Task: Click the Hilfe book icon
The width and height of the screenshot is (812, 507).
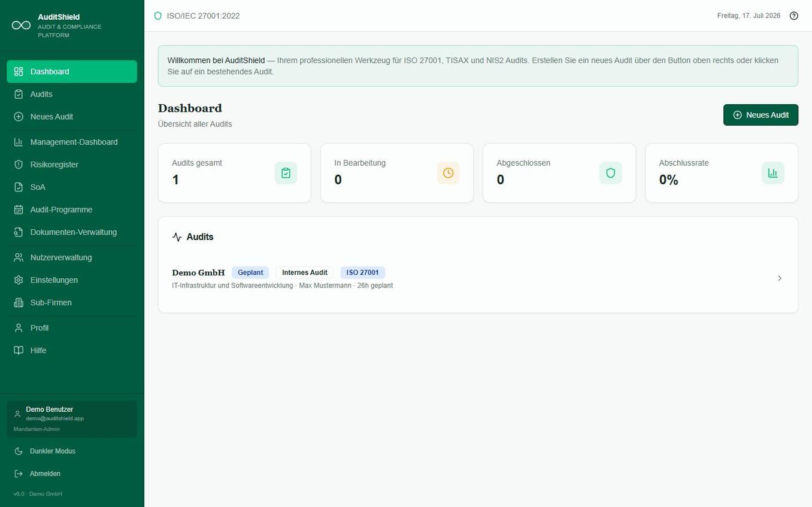Action: click(19, 350)
